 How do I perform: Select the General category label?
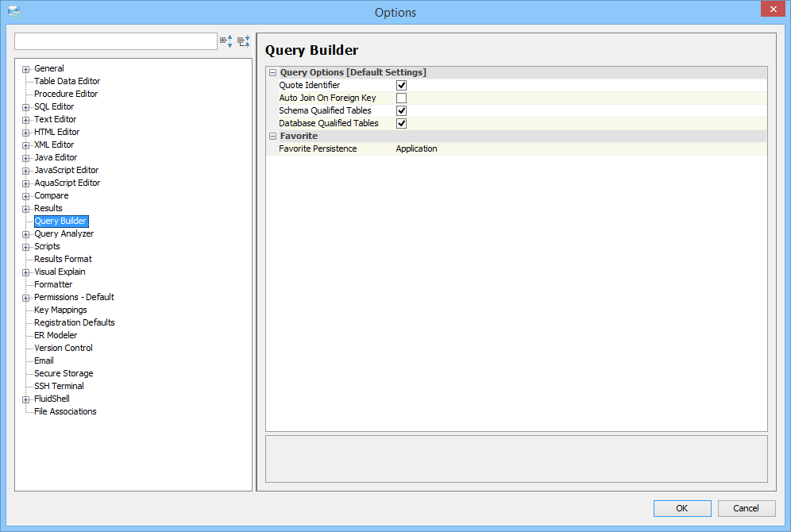pos(49,68)
